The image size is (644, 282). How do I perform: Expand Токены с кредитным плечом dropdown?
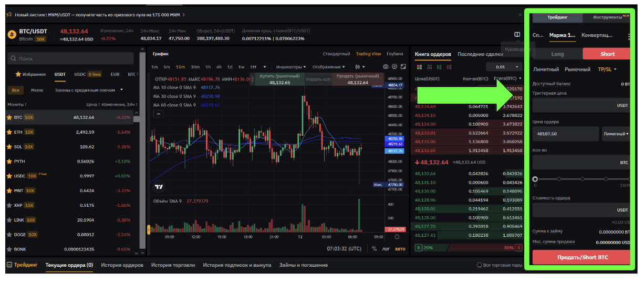[89, 90]
